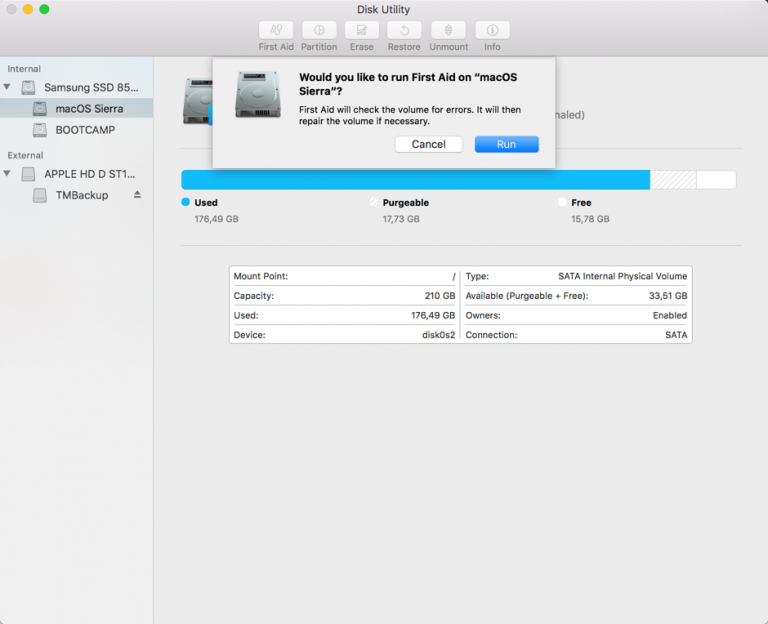Click SATA Internal Physical Volume type value
This screenshot has width=768, height=624.
(623, 276)
